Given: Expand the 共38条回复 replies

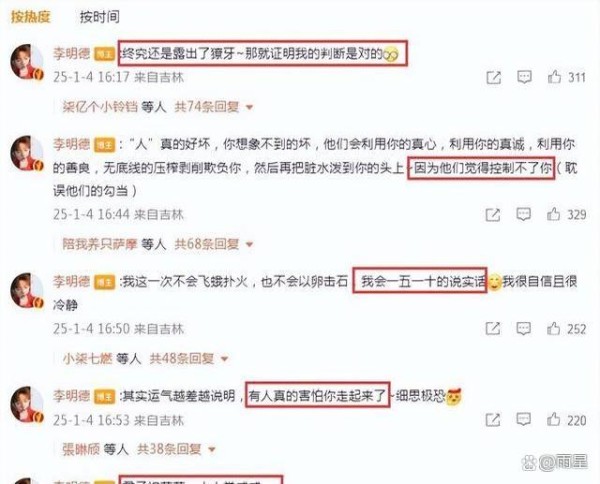Looking at the screenshot, I should (x=176, y=449).
